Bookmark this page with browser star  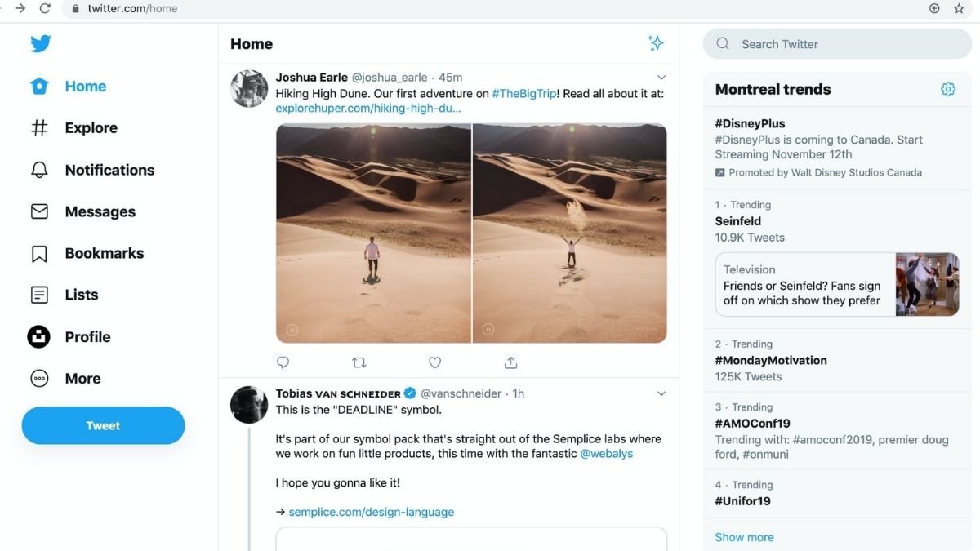959,8
